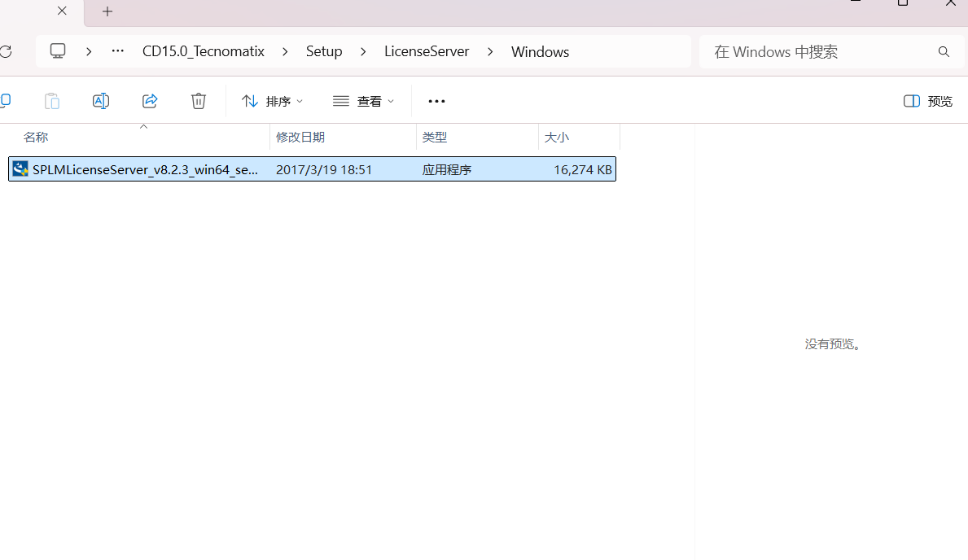
Task: Click the 16,274 KB size cell
Action: (583, 170)
